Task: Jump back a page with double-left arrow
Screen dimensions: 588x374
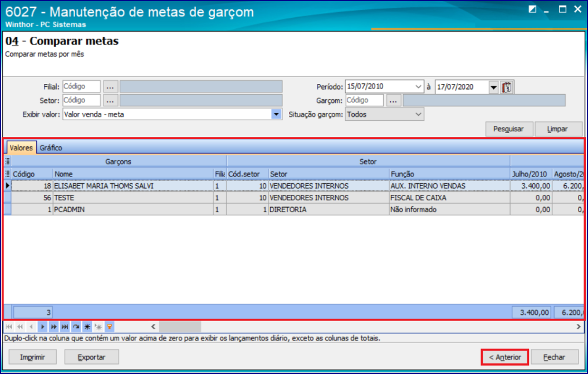Action: click(20, 327)
